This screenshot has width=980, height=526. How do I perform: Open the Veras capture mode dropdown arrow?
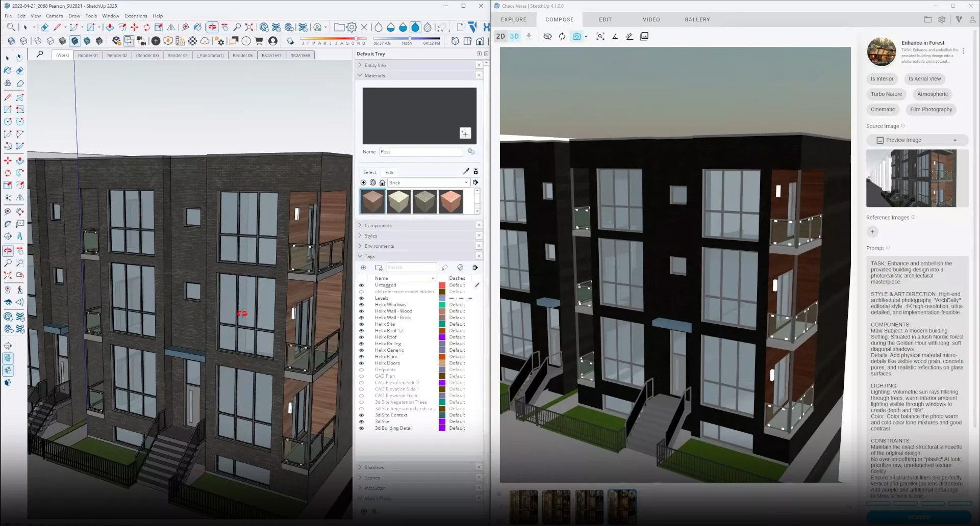(586, 37)
